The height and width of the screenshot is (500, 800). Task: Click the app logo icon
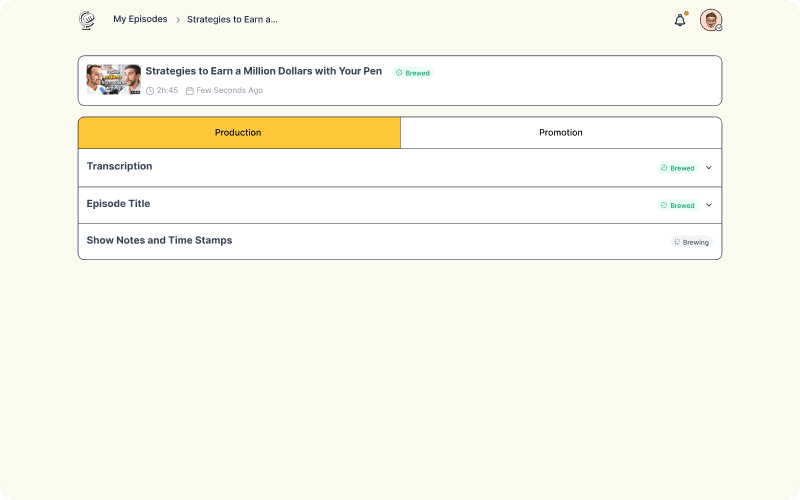click(x=87, y=20)
